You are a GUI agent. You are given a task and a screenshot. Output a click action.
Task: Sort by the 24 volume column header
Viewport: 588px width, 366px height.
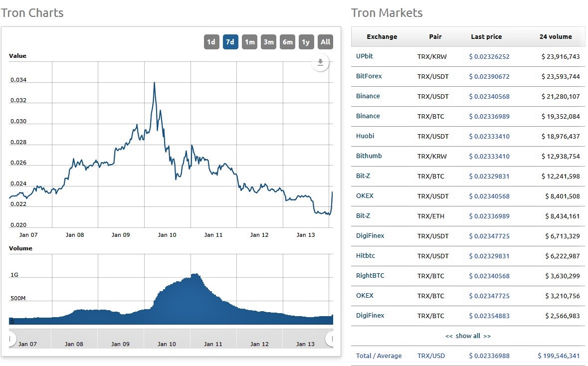point(555,36)
